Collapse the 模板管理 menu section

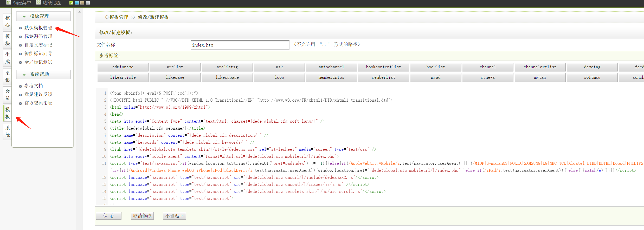click(43, 16)
